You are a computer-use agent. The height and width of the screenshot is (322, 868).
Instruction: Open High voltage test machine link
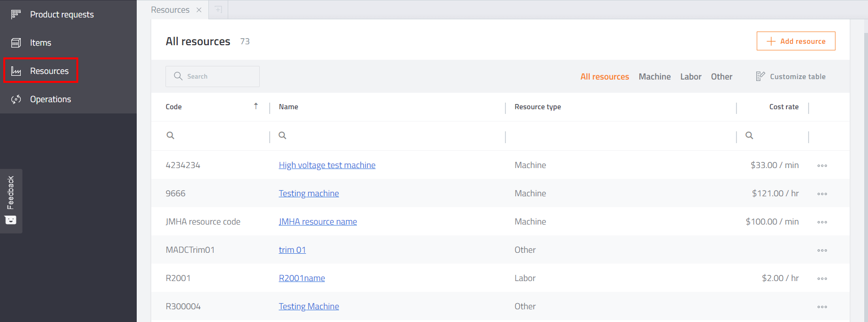point(327,165)
